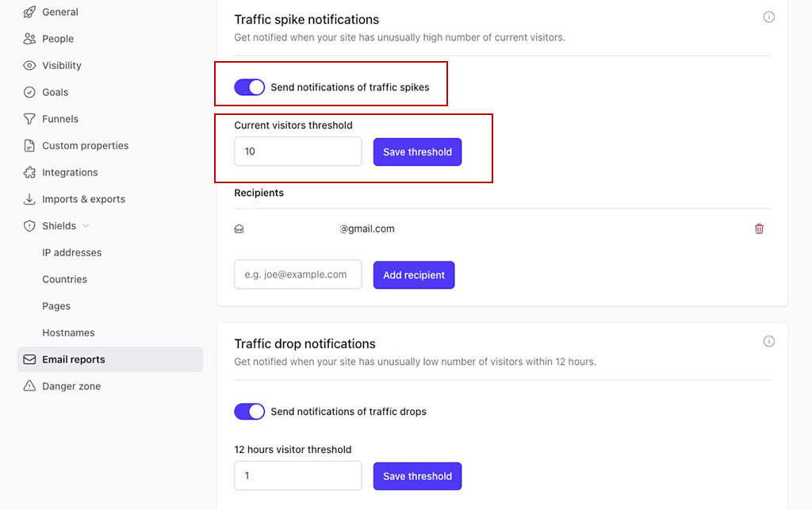812x510 pixels.
Task: Open General settings via gear icon
Action: click(x=29, y=12)
